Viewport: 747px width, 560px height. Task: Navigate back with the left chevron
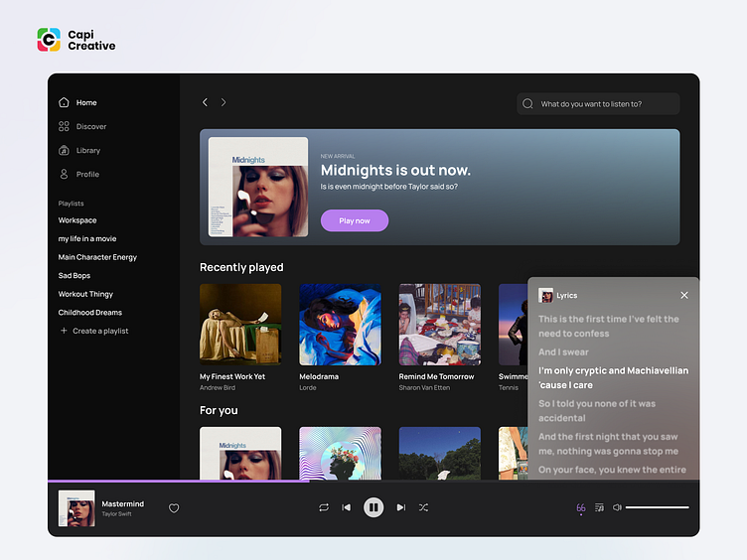(205, 102)
